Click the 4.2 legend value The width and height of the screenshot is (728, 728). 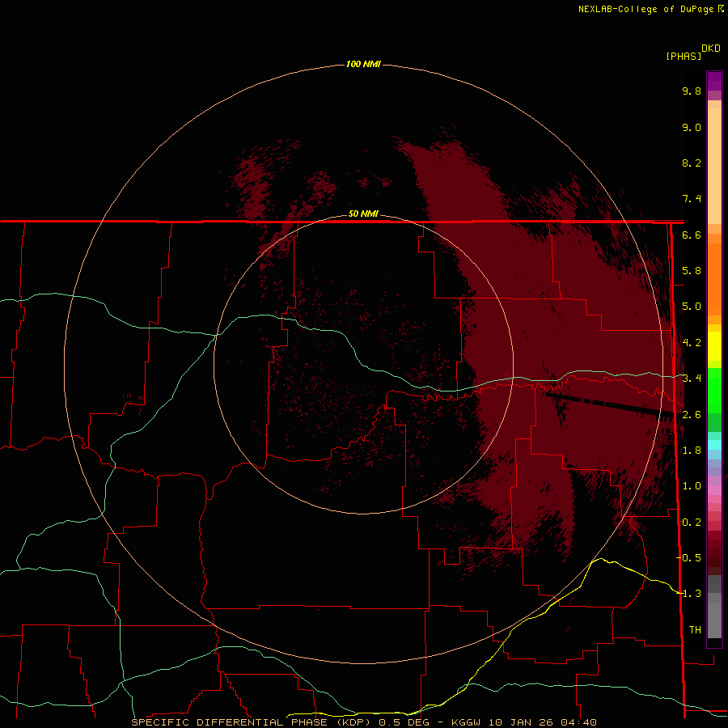(692, 343)
